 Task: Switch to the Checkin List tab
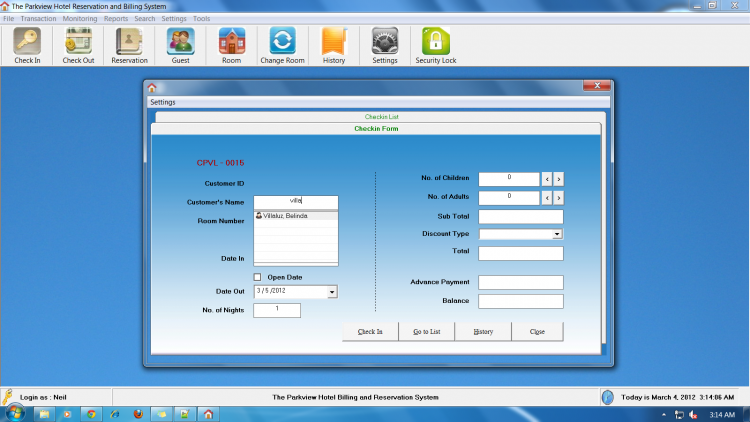381,117
